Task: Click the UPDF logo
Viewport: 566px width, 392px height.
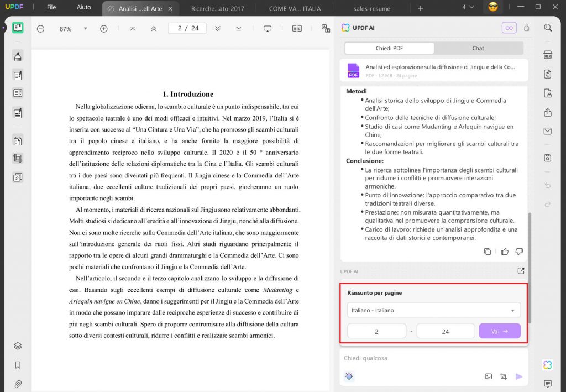Action: [x=14, y=7]
